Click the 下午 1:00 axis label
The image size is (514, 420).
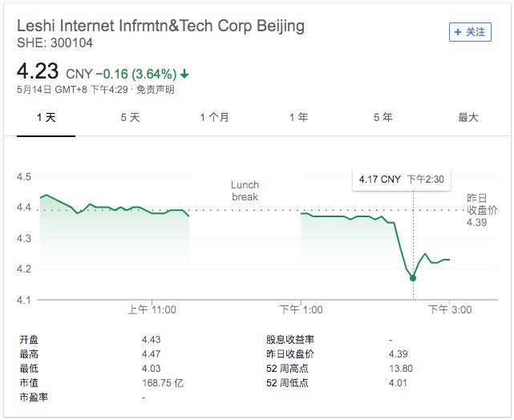point(301,309)
